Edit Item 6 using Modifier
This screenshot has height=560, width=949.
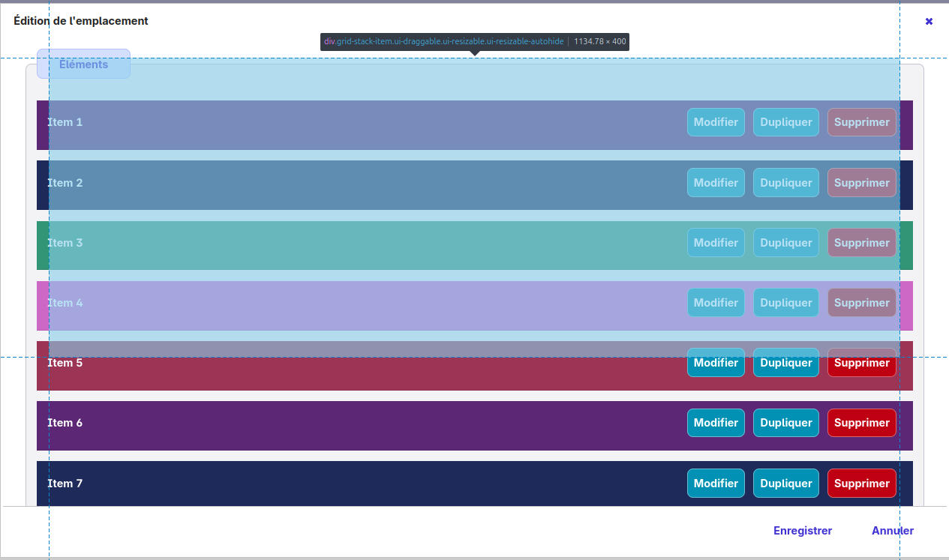716,423
